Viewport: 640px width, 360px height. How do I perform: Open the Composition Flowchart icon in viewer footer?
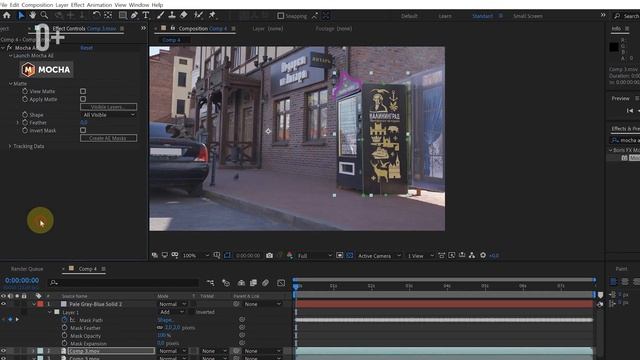pyautogui.click(x=472, y=256)
